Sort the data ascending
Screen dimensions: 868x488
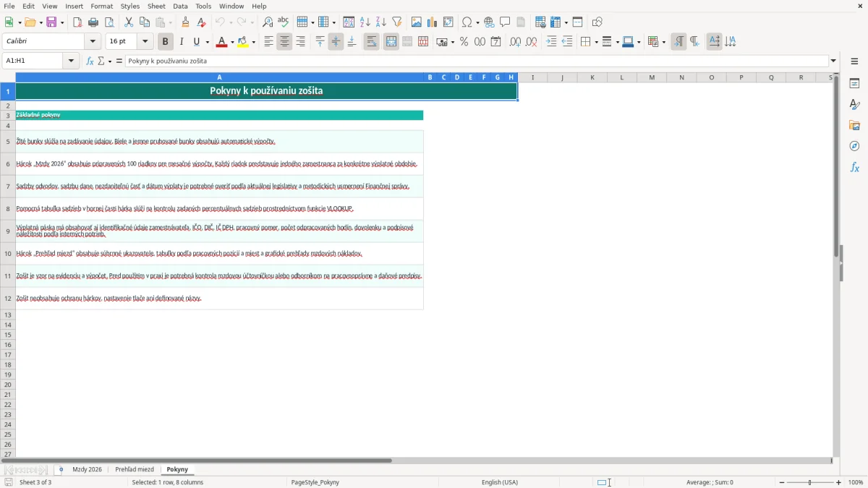365,22
